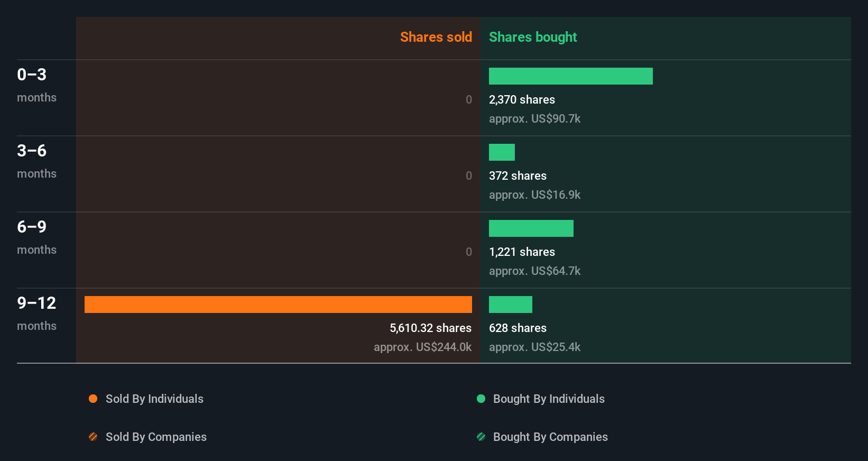Click the approx. US$64.7k amount

tap(534, 271)
